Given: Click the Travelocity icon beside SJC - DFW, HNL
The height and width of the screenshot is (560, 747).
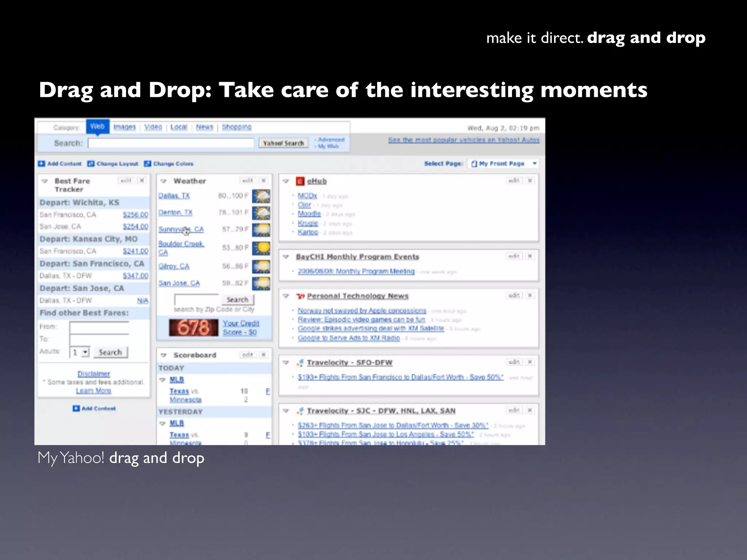Looking at the screenshot, I should point(300,411).
